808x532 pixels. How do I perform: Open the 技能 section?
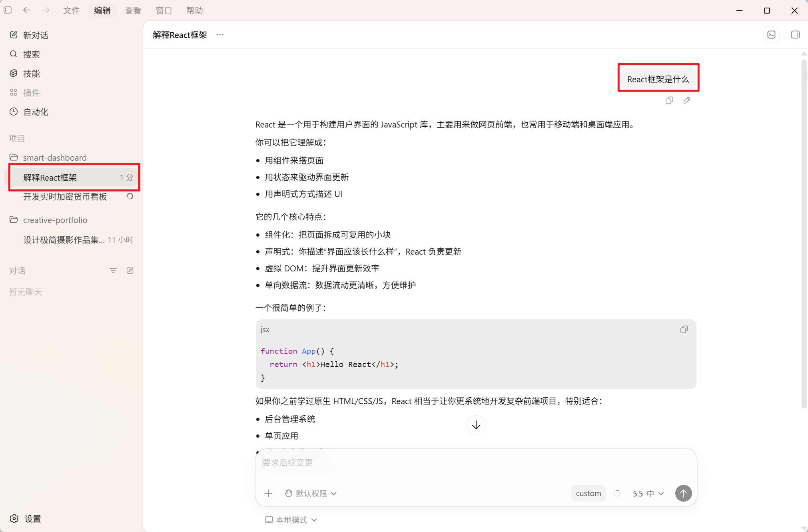pyautogui.click(x=72, y=74)
